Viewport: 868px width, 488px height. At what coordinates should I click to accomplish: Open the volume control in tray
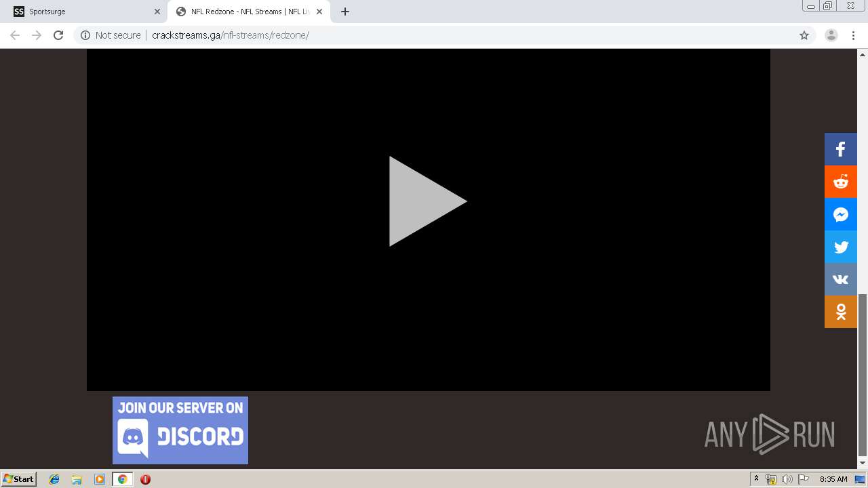(x=787, y=479)
